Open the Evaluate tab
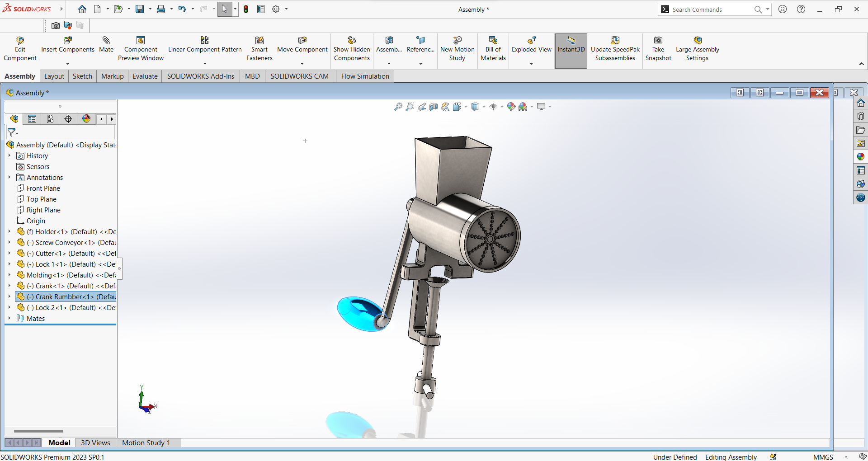The image size is (868, 461). pos(145,76)
